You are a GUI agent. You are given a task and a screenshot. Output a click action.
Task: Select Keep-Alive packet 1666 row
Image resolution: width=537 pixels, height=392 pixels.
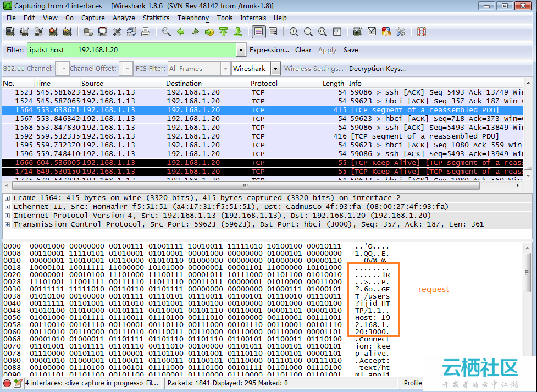coord(262,163)
